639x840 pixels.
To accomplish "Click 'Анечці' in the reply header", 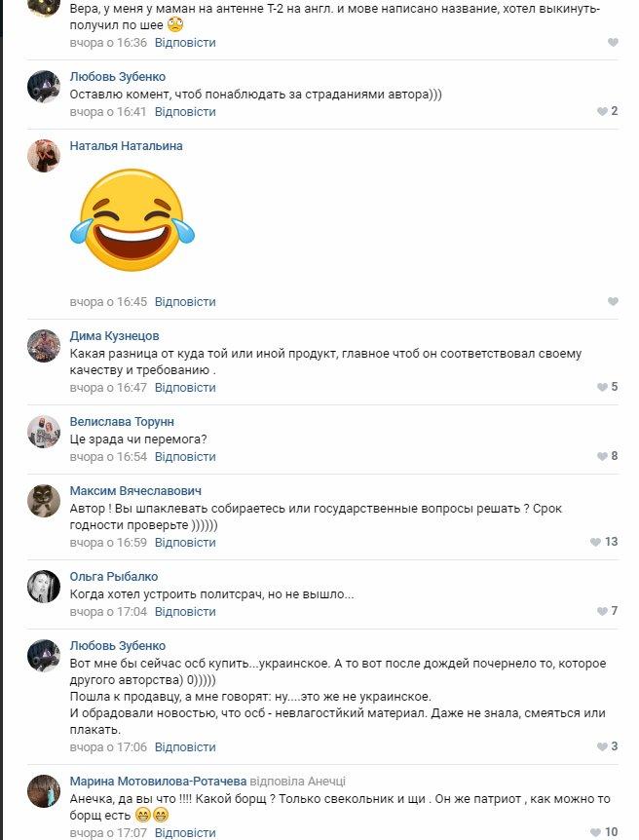I will pos(326,782).
